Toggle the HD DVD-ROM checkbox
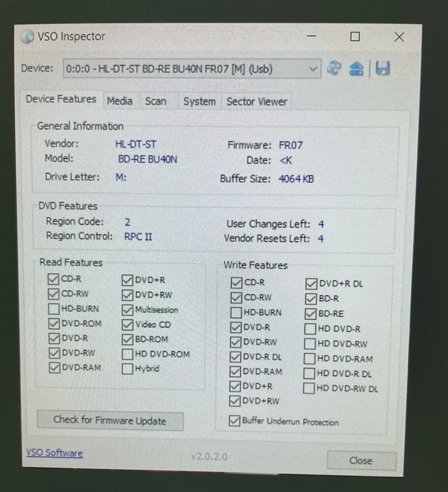The width and height of the screenshot is (448, 492). pyautogui.click(x=127, y=354)
